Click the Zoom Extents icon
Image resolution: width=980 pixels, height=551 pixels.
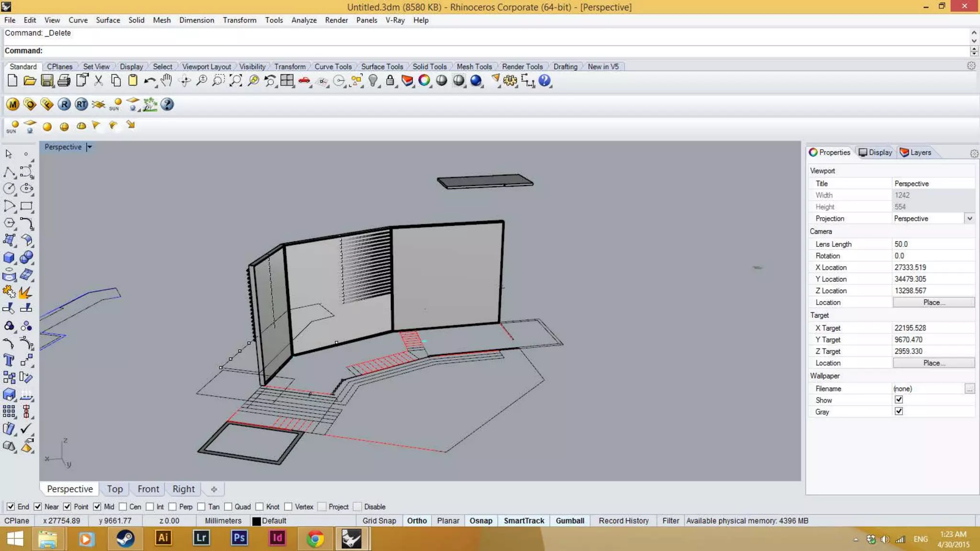pyautogui.click(x=235, y=80)
